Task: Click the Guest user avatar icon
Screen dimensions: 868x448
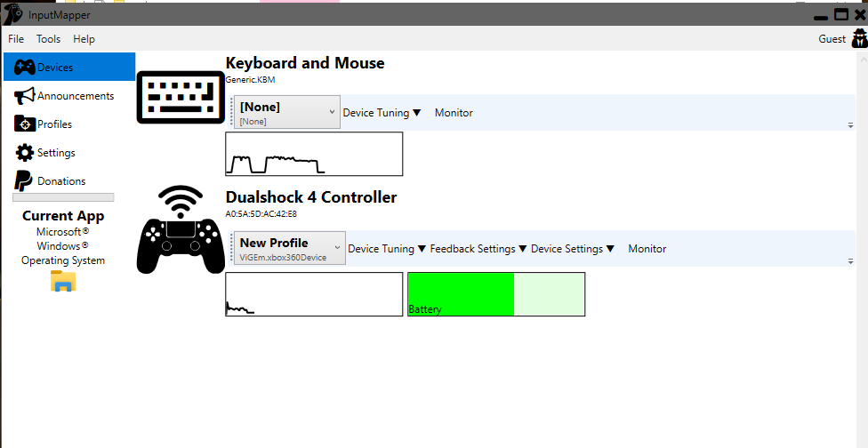Action: 858,38
